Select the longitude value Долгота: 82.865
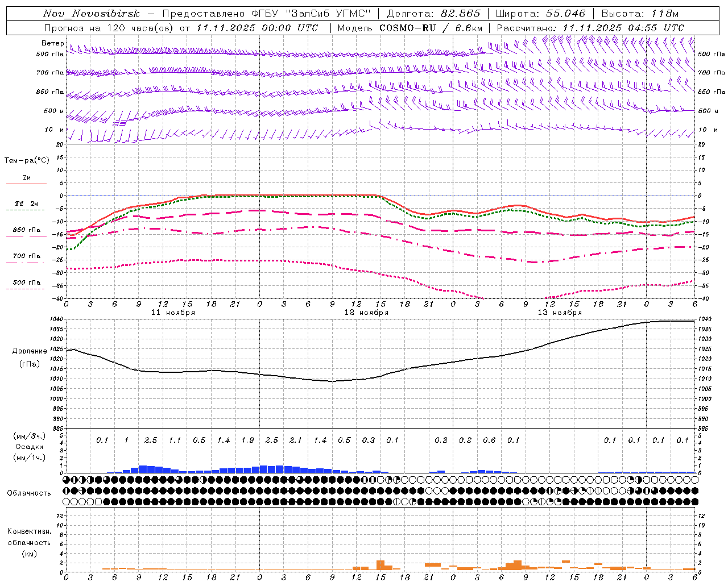 click(434, 14)
